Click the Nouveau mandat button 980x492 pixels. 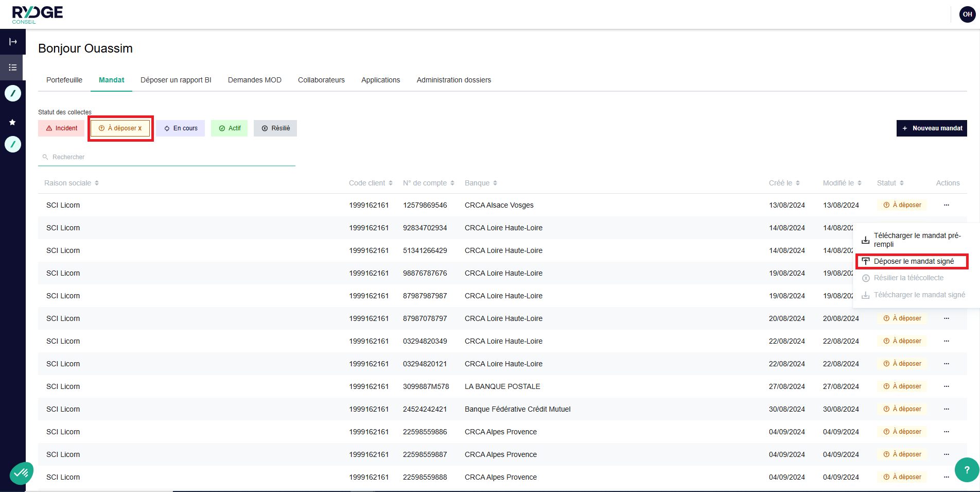point(932,128)
